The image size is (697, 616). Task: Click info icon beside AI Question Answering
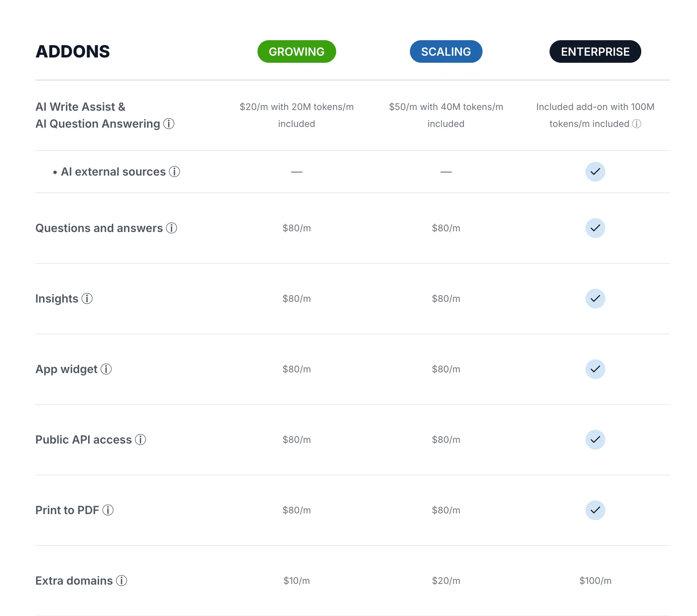tap(169, 124)
